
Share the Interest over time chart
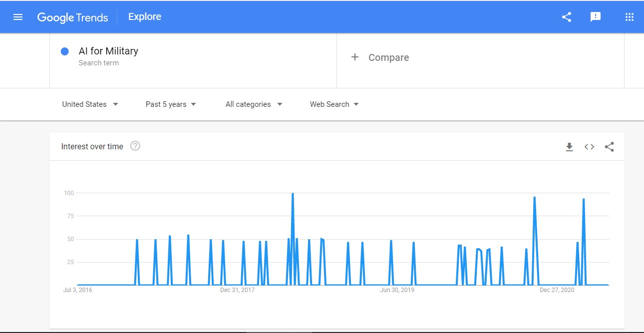(609, 147)
